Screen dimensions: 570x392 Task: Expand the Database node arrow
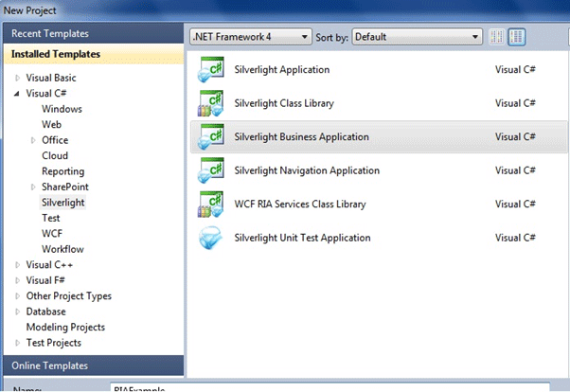[x=17, y=312]
